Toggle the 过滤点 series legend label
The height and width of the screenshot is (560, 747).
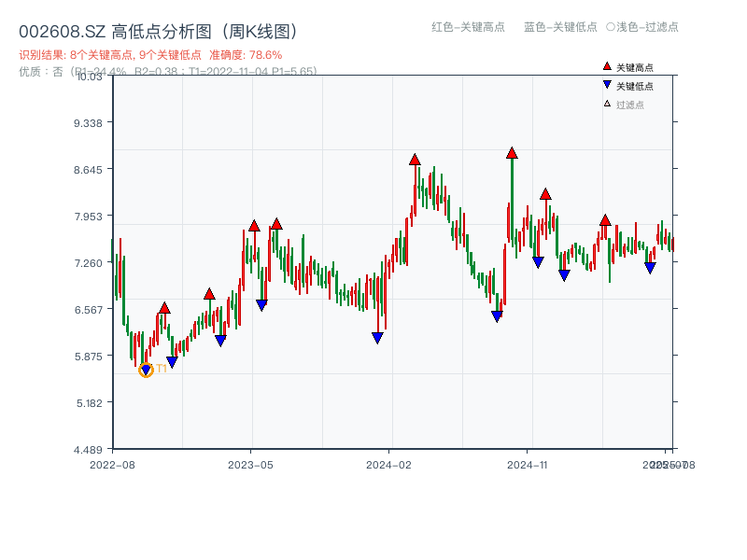coord(630,105)
